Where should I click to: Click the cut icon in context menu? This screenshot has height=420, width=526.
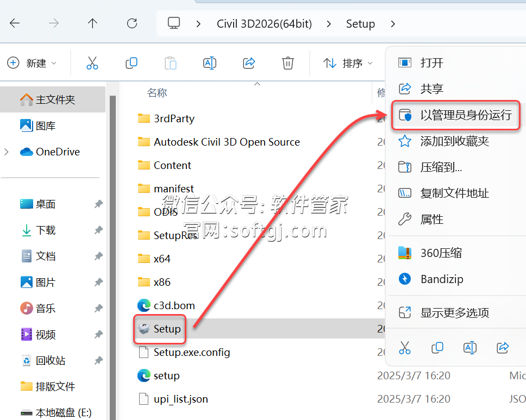[405, 348]
